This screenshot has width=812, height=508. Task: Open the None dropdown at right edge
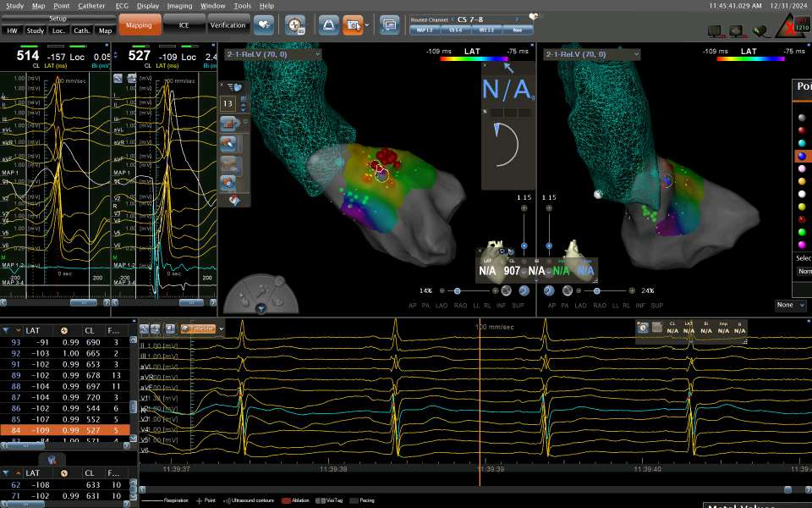click(791, 305)
